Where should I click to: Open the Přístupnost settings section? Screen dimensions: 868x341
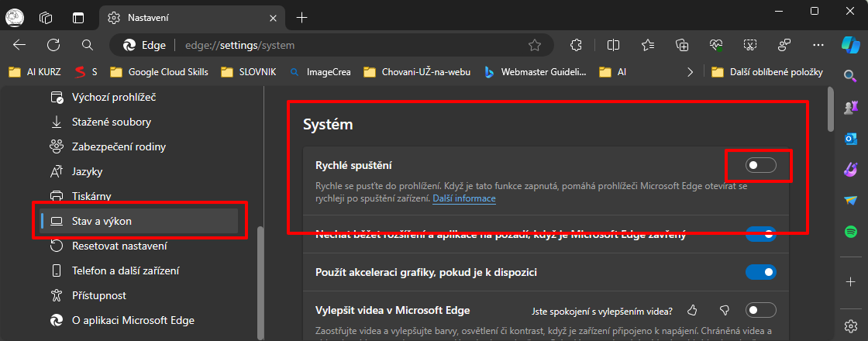98,295
